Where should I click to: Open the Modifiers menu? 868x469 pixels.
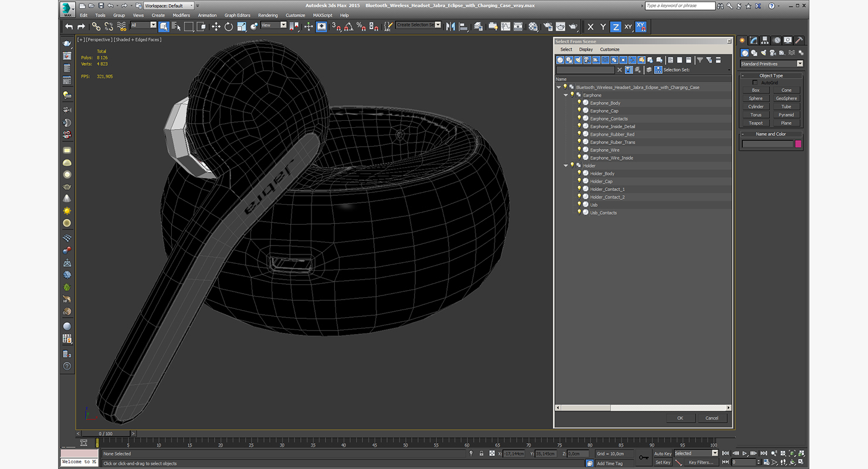point(181,15)
